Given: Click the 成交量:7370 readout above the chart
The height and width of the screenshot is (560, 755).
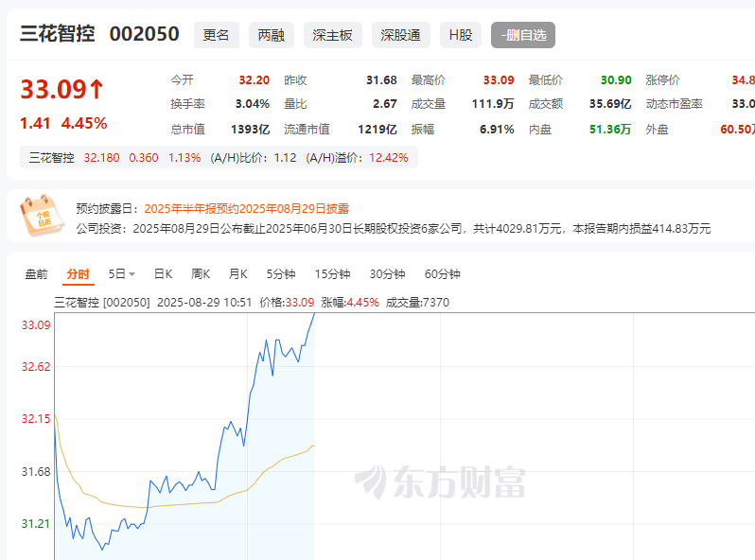Looking at the screenshot, I should click(417, 303).
